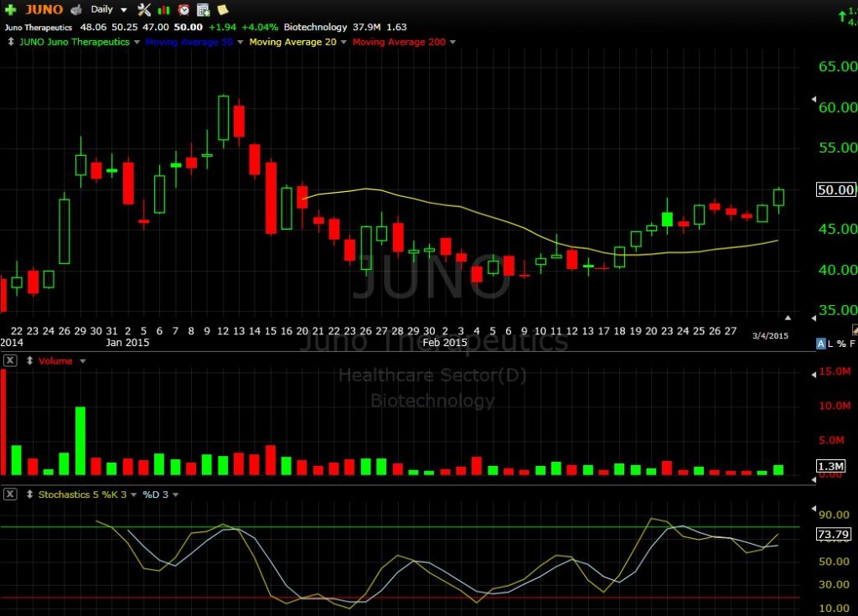Click the Jan 2015 axis label
The height and width of the screenshot is (616, 858).
click(x=127, y=342)
